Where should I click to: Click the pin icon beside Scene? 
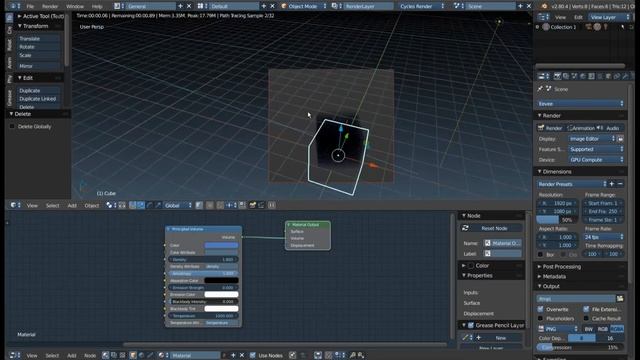click(540, 89)
